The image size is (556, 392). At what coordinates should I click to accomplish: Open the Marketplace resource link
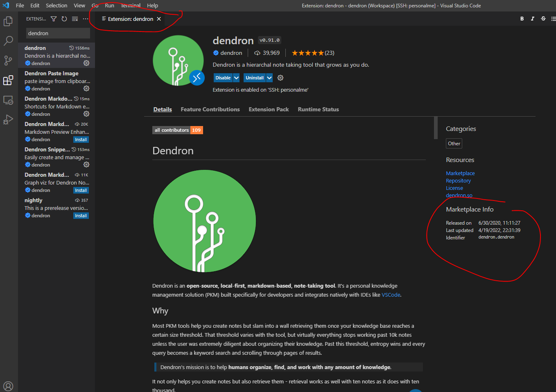(460, 173)
